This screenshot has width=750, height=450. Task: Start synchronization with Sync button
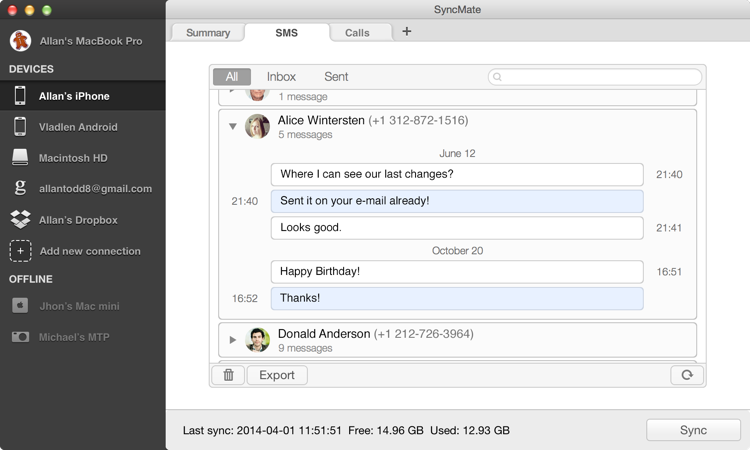tap(693, 430)
